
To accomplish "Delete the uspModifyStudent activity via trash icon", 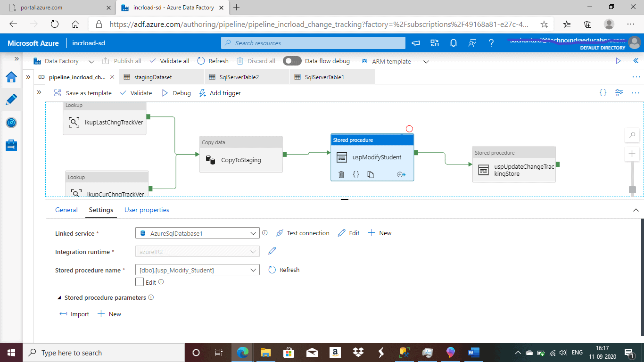I will [341, 174].
